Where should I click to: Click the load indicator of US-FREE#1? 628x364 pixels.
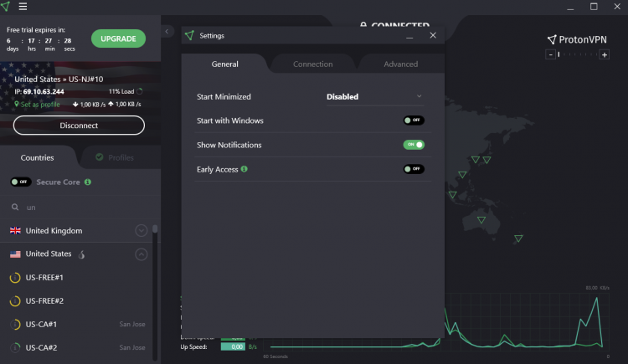point(15,278)
